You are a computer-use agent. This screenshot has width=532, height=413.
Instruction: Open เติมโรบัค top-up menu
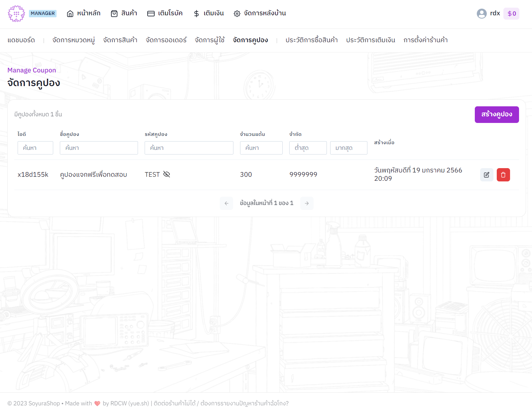(165, 13)
